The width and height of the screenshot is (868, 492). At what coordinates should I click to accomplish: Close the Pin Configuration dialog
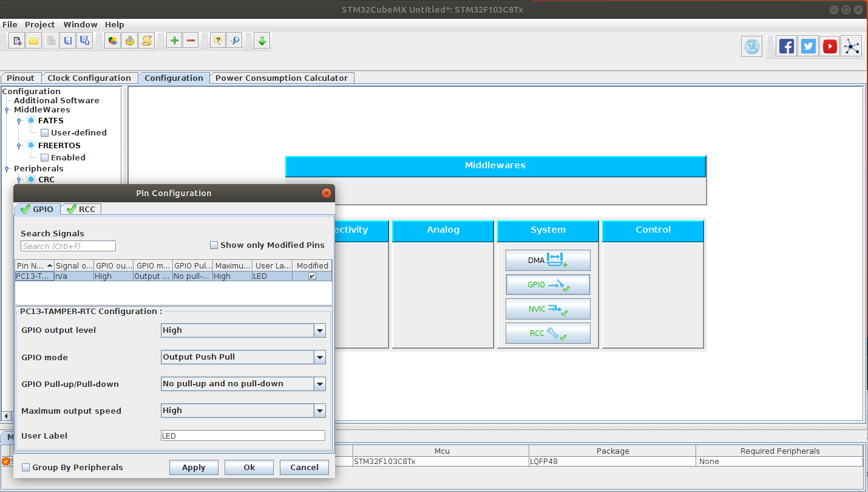(327, 193)
